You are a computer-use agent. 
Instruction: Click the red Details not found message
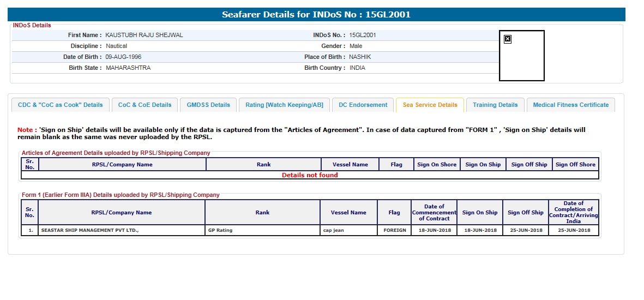click(310, 175)
